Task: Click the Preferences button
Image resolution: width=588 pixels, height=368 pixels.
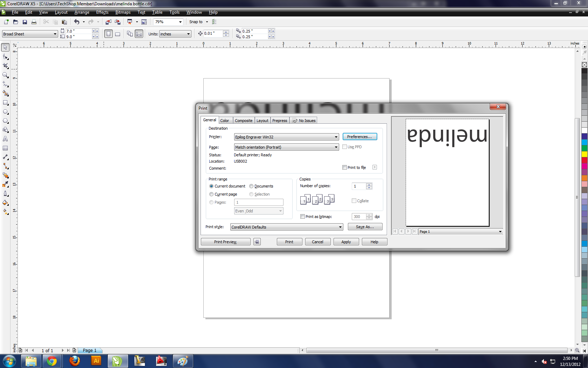Action: (359, 137)
